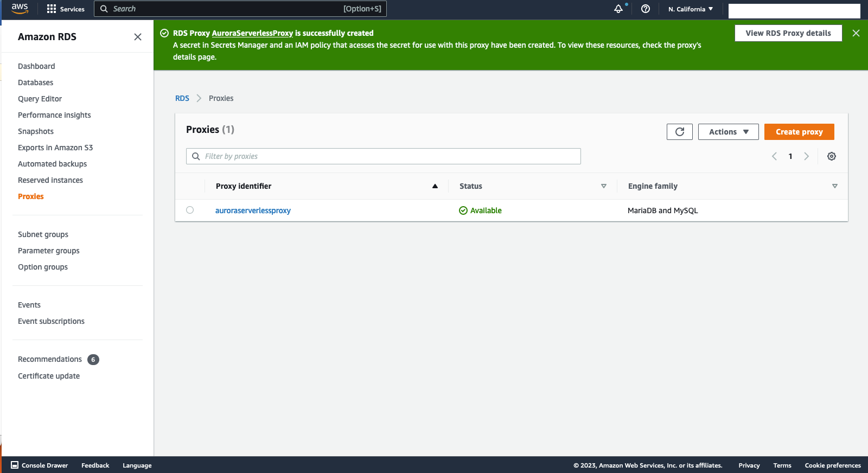868x473 pixels.
Task: Go to RDS breadcrumb link
Action: pyautogui.click(x=182, y=98)
